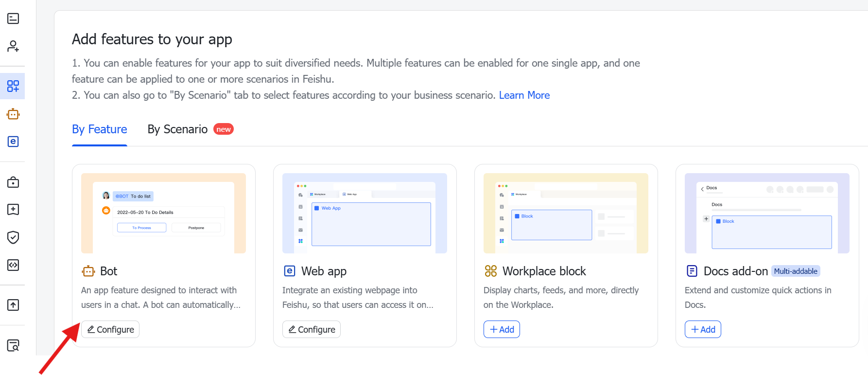Open the add-member person icon in sidebar
This screenshot has height=375, width=868.
pyautogui.click(x=13, y=46)
